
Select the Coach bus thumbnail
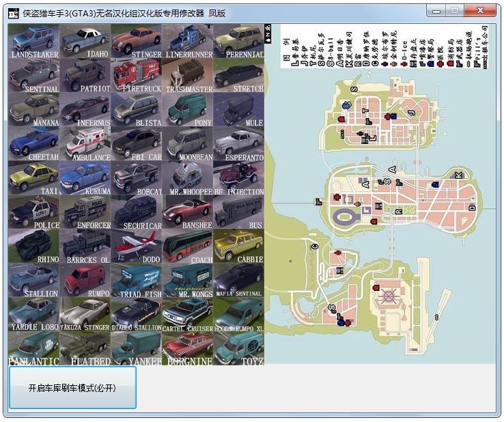click(x=187, y=246)
